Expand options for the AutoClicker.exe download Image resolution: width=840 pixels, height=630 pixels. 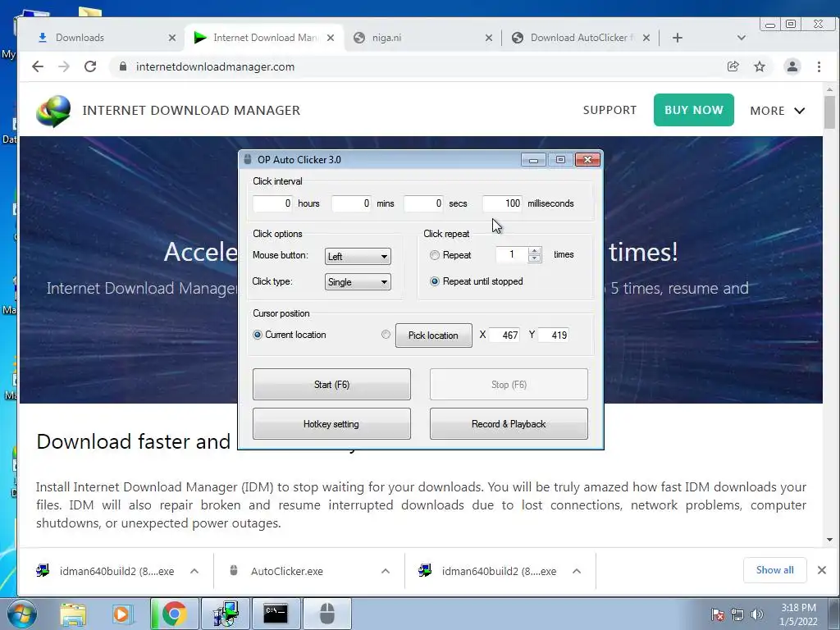pos(386,571)
